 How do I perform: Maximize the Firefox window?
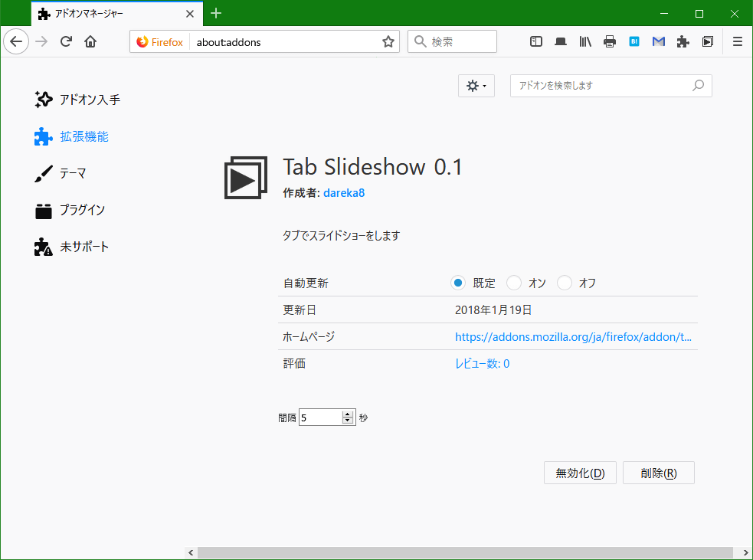[699, 14]
